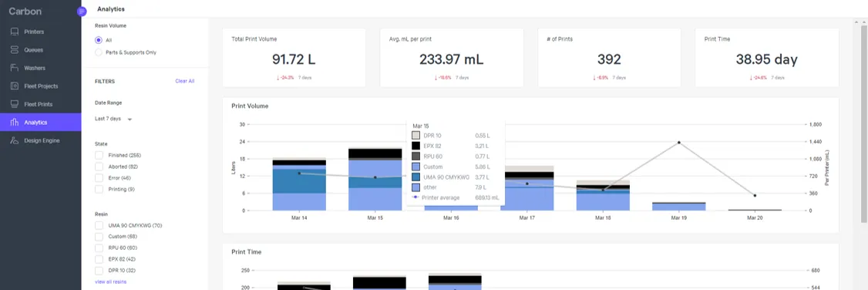
Task: Check the EPX 82 (42) resin filter
Action: click(x=99, y=259)
